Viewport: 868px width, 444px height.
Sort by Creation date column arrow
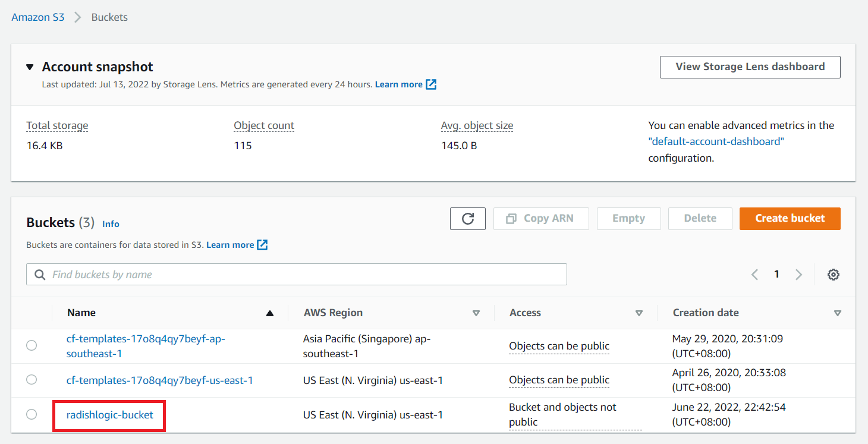tap(838, 313)
